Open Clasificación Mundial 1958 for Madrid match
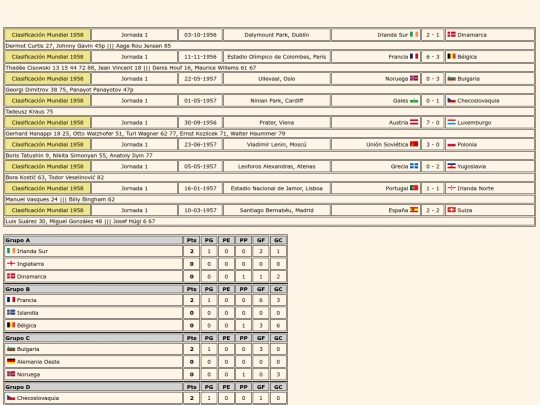The image size is (540, 405). point(48,210)
